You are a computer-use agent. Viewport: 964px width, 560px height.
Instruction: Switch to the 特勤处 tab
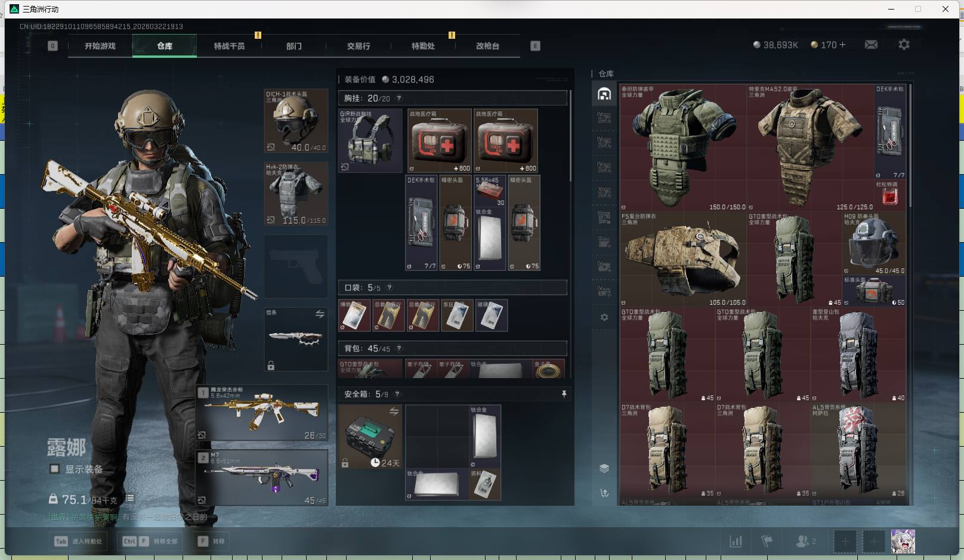coord(423,46)
